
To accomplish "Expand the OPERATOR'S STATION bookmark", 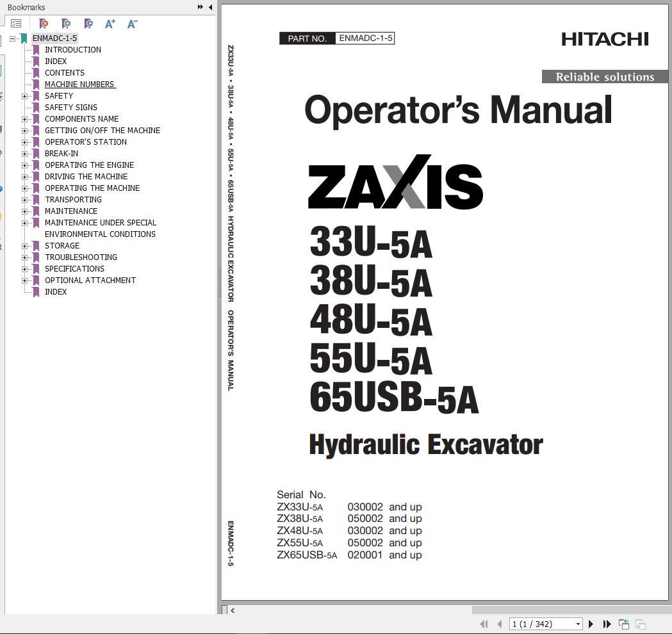I will tap(24, 142).
